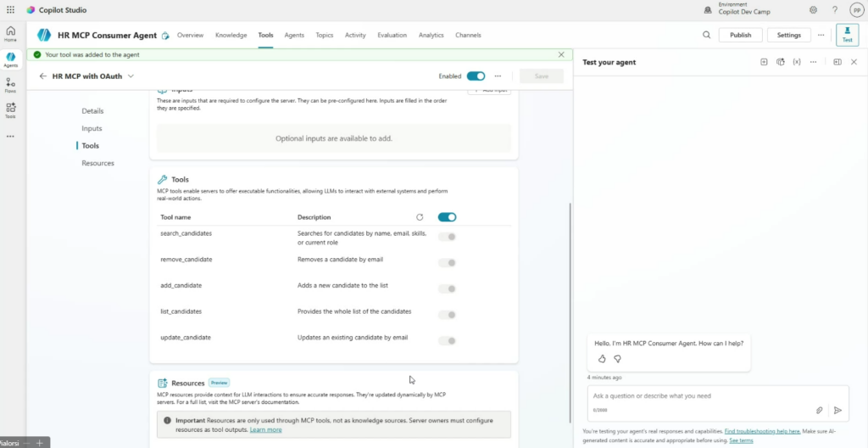Give thumbs down to greeting message
Screen dimensions: 868x448
[617, 359]
